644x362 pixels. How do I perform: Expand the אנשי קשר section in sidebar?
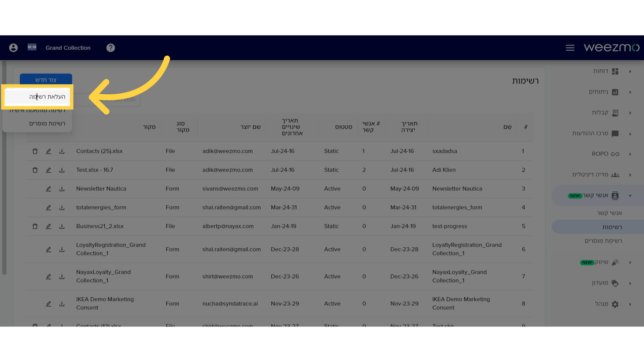(x=633, y=195)
